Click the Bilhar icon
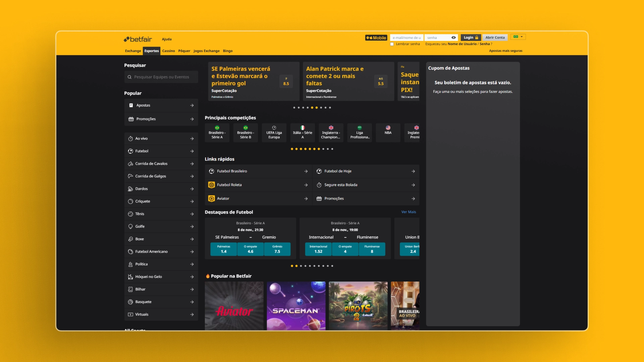 pos(130,289)
